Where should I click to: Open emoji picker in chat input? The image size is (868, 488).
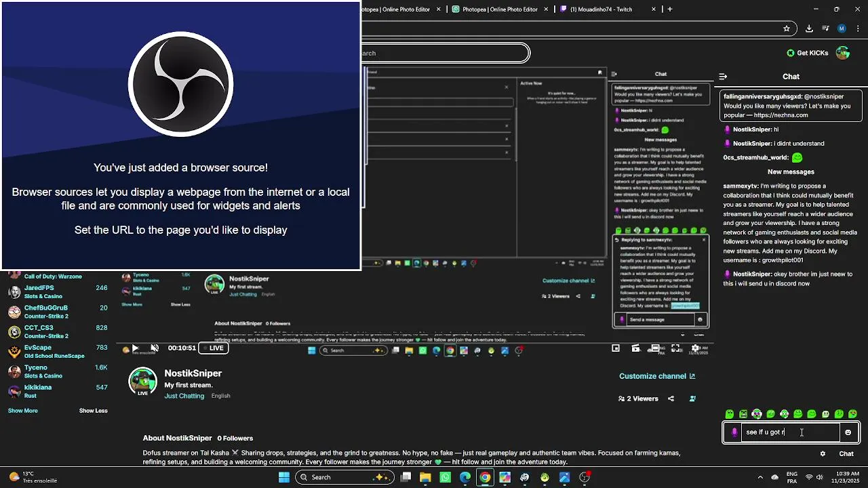click(x=848, y=432)
